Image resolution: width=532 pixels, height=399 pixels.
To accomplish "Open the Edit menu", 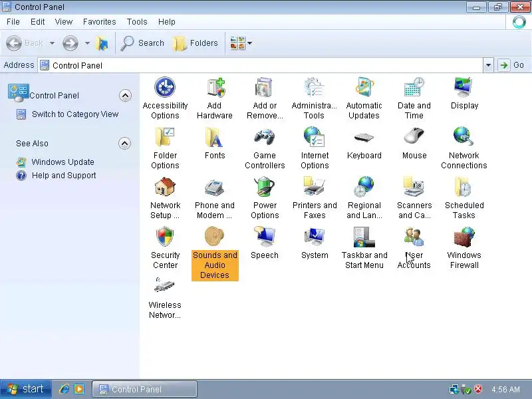I will coord(37,22).
